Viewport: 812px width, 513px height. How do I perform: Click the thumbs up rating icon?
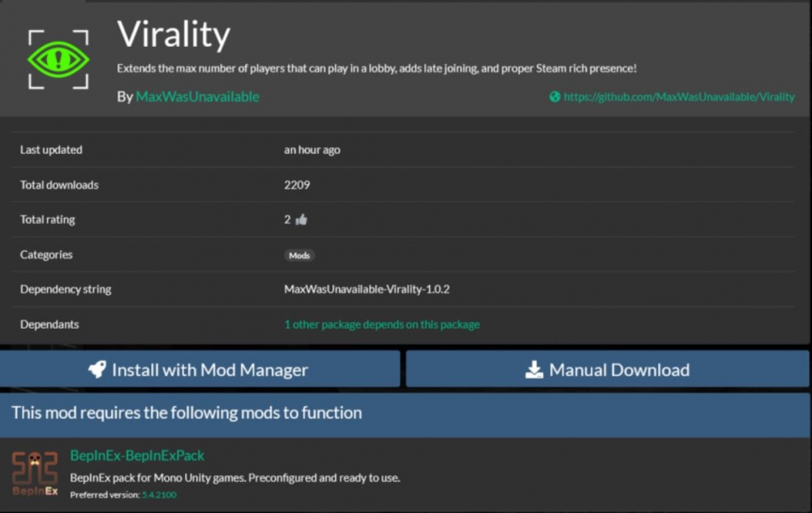point(301,220)
